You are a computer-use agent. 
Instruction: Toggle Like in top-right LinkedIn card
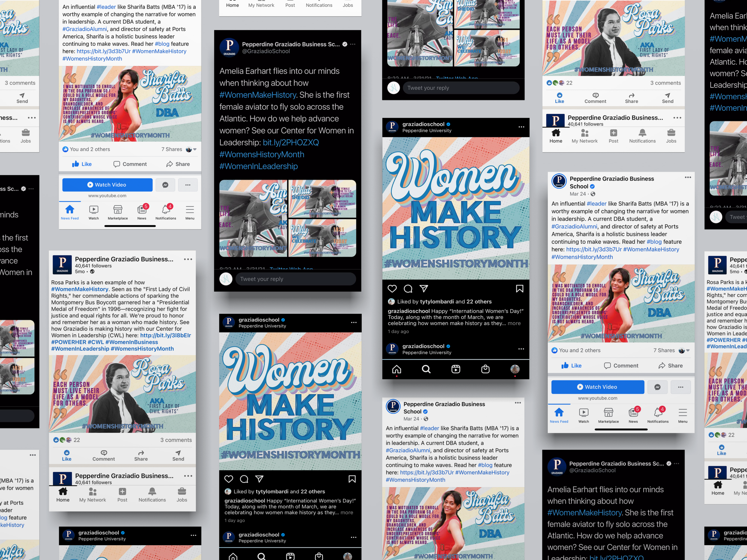coord(559,98)
